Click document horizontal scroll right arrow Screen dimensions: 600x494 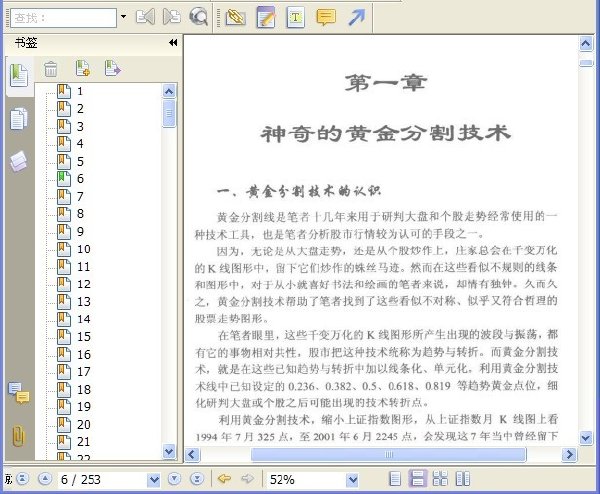[569, 454]
